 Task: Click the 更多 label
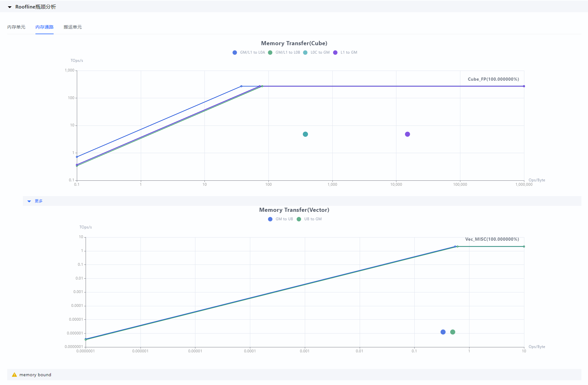coord(39,201)
